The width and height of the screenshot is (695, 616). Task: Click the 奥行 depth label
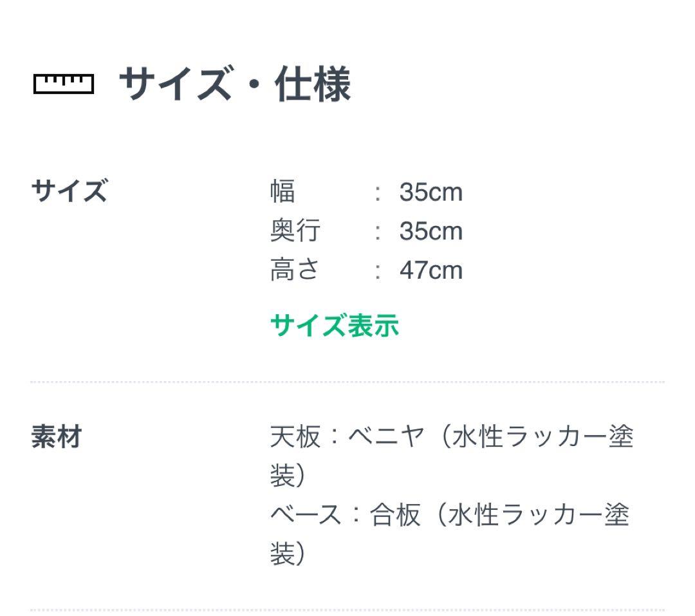[295, 231]
